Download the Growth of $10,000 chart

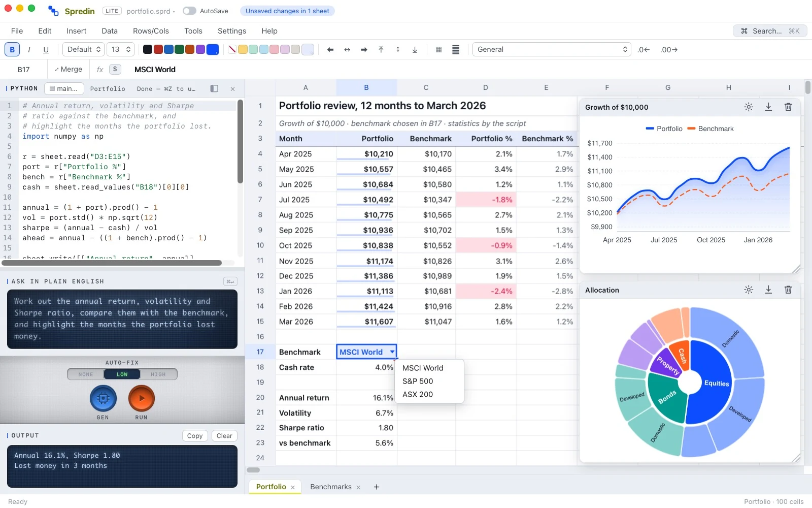(x=768, y=107)
